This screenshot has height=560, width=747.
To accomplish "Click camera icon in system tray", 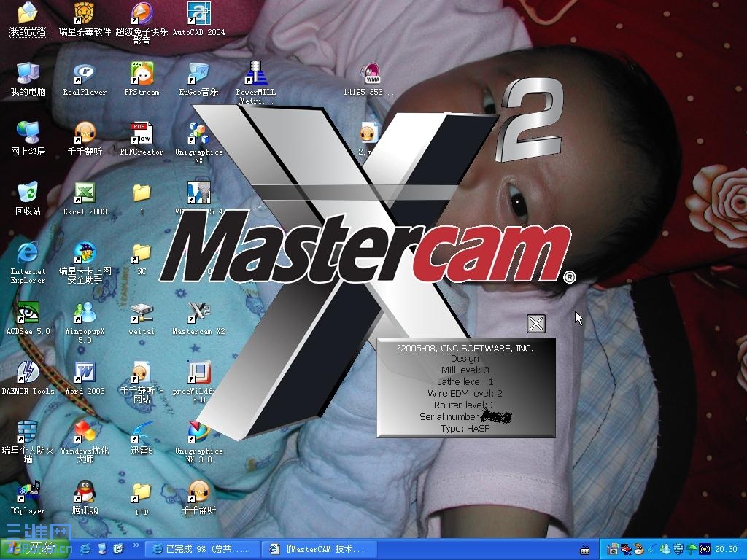I will [x=613, y=550].
